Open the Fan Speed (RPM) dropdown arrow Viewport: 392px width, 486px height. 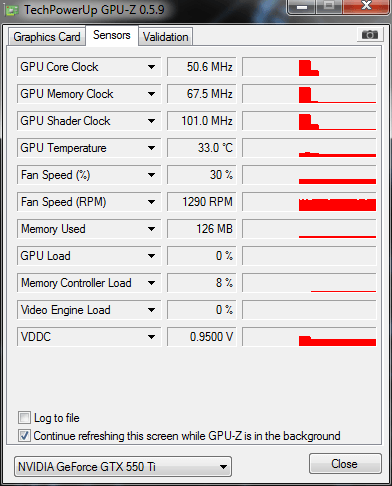151,202
